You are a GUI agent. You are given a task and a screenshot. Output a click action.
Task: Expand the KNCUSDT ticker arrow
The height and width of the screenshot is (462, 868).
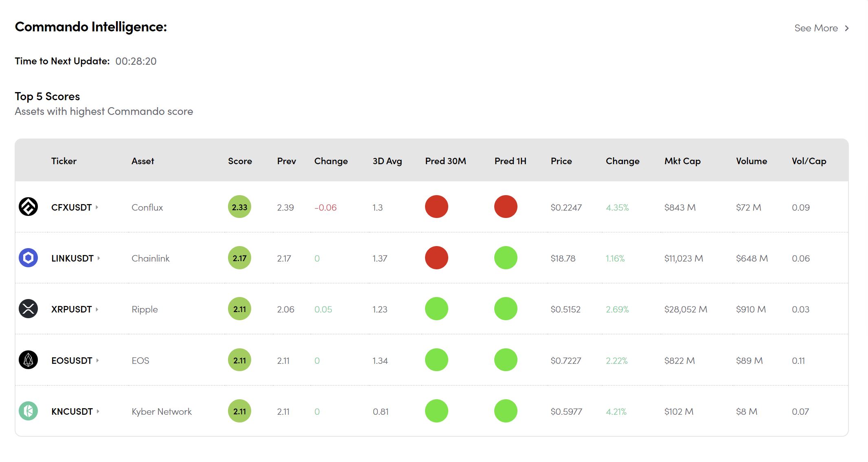click(98, 411)
